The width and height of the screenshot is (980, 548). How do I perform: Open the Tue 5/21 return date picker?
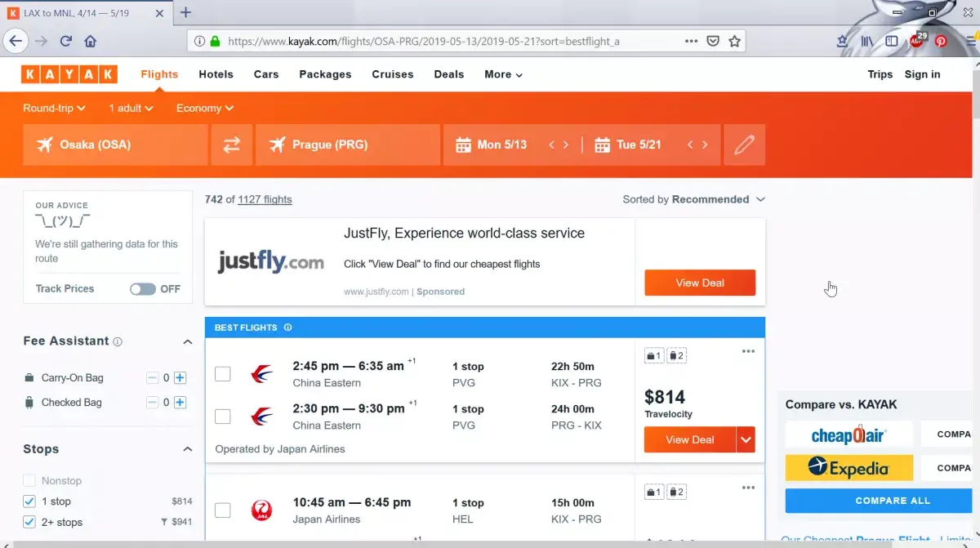point(628,145)
